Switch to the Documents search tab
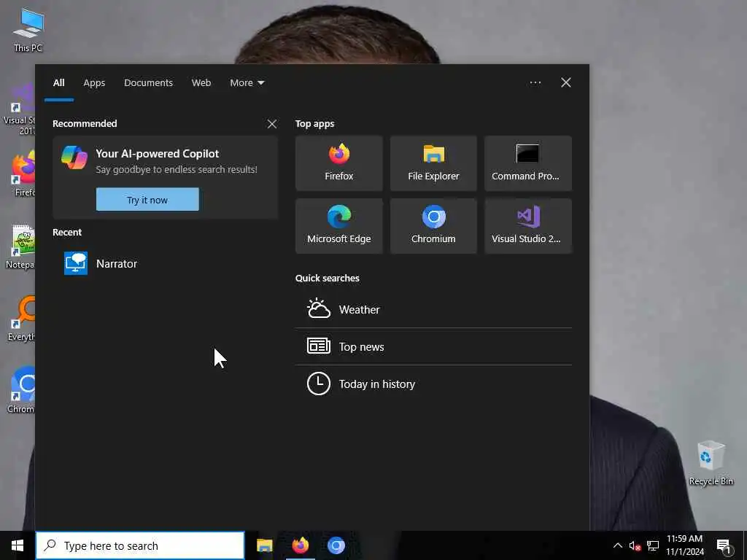The image size is (747, 560). click(x=148, y=83)
